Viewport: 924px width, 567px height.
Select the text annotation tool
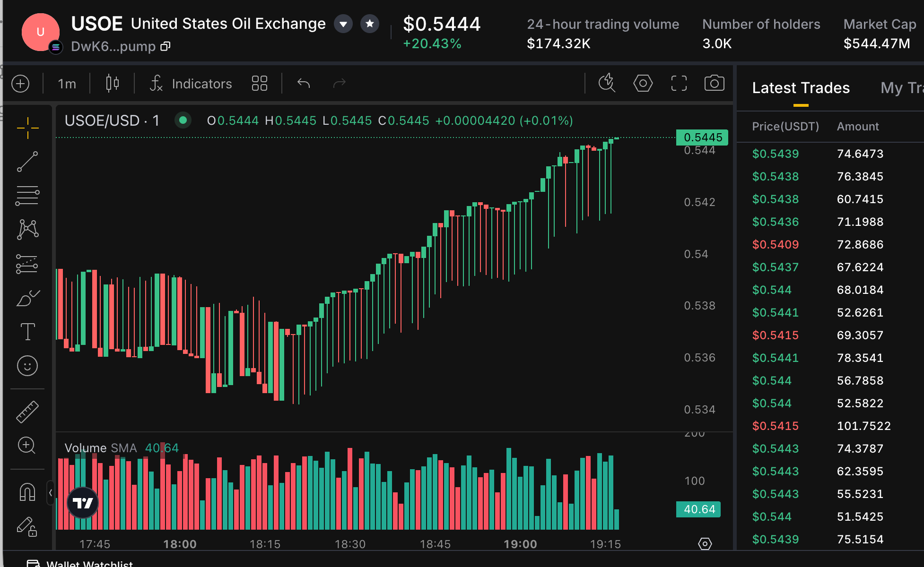pos(27,332)
